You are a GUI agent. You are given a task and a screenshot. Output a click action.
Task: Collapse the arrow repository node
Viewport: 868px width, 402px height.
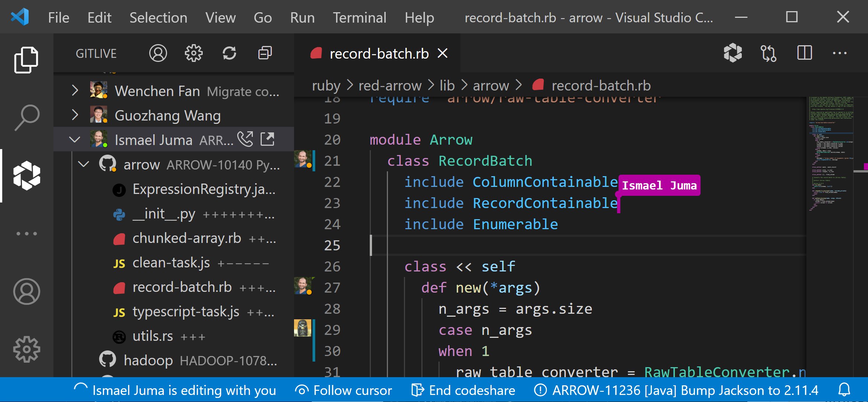coord(84,164)
